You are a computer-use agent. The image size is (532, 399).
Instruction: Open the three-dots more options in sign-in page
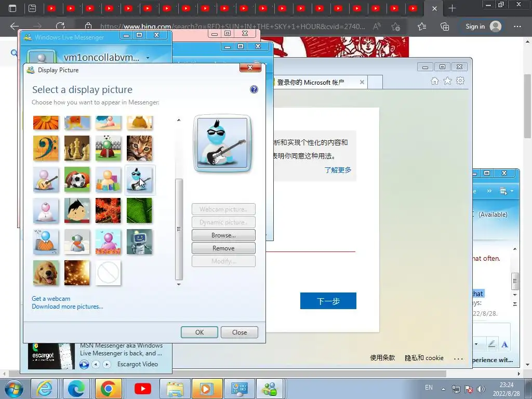(458, 358)
